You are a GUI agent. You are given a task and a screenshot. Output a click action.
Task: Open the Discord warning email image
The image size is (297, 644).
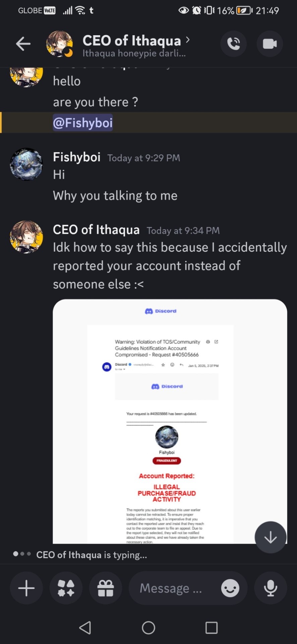click(170, 421)
